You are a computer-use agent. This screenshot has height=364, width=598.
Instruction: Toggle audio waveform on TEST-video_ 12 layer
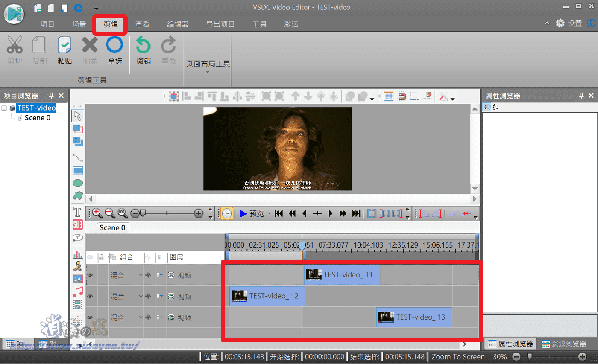tap(149, 296)
